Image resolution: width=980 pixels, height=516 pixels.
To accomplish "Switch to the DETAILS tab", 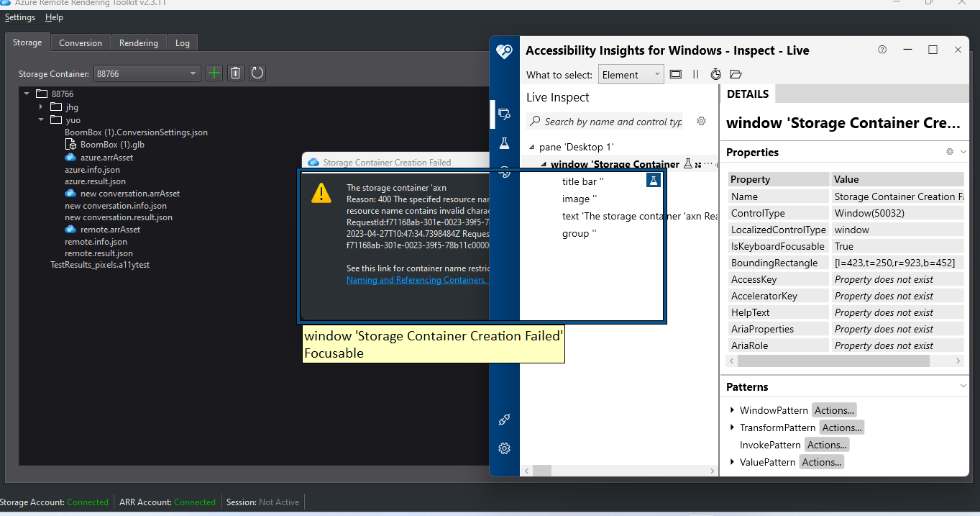I will point(748,94).
